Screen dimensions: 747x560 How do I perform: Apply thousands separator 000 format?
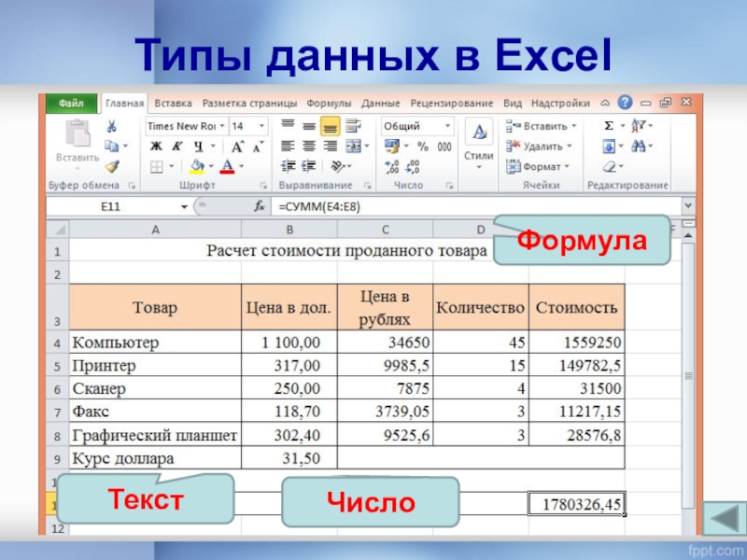pyautogui.click(x=444, y=147)
